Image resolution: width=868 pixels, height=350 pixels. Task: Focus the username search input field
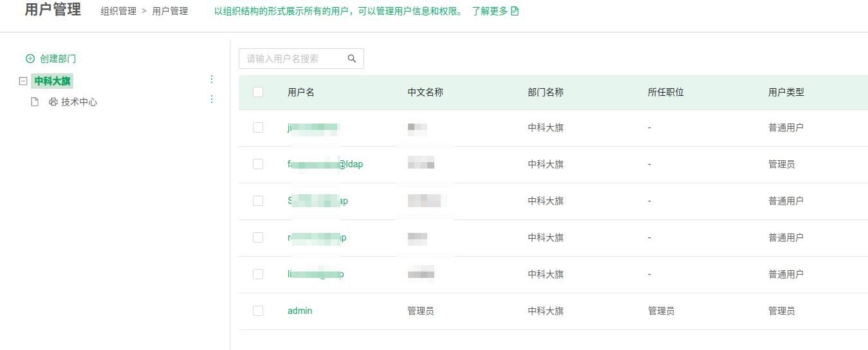(293, 59)
